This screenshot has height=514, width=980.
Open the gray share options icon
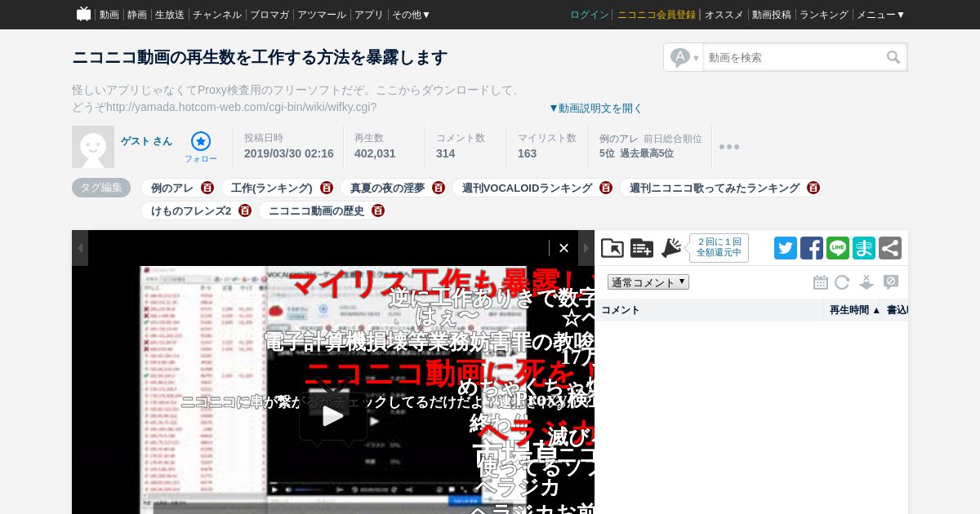890,248
